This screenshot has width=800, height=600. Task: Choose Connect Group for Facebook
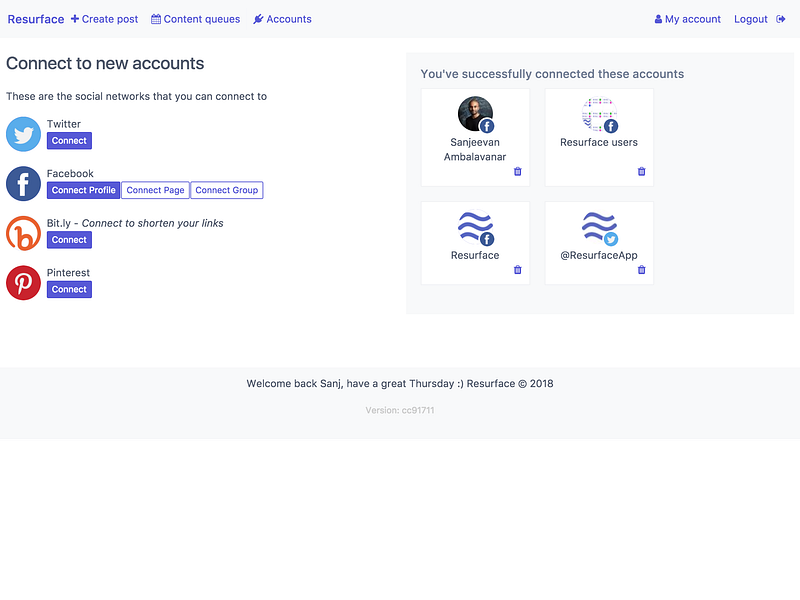click(227, 190)
